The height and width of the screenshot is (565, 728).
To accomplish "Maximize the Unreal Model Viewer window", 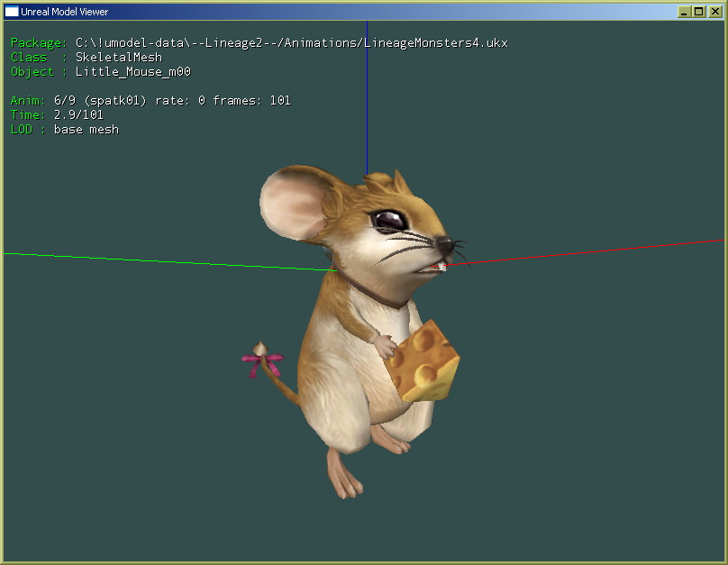I will (x=699, y=12).
